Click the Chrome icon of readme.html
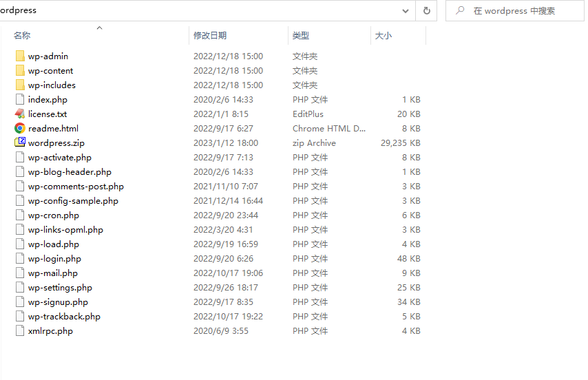Viewport: 588px width, 380px height. point(20,128)
